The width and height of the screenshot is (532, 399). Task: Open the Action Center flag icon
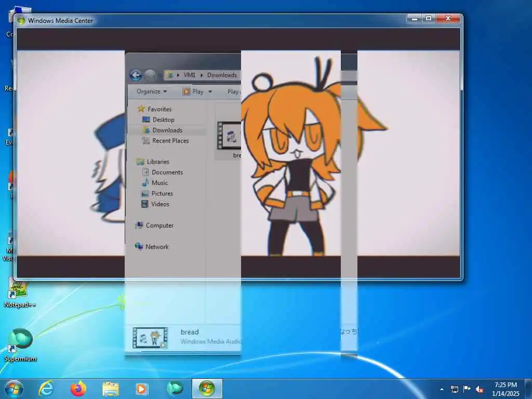point(467,389)
